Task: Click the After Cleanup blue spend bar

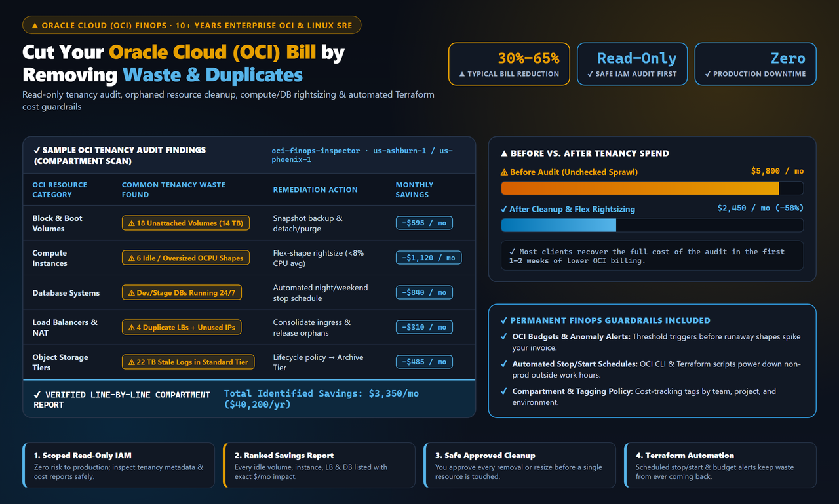Action: [558, 225]
